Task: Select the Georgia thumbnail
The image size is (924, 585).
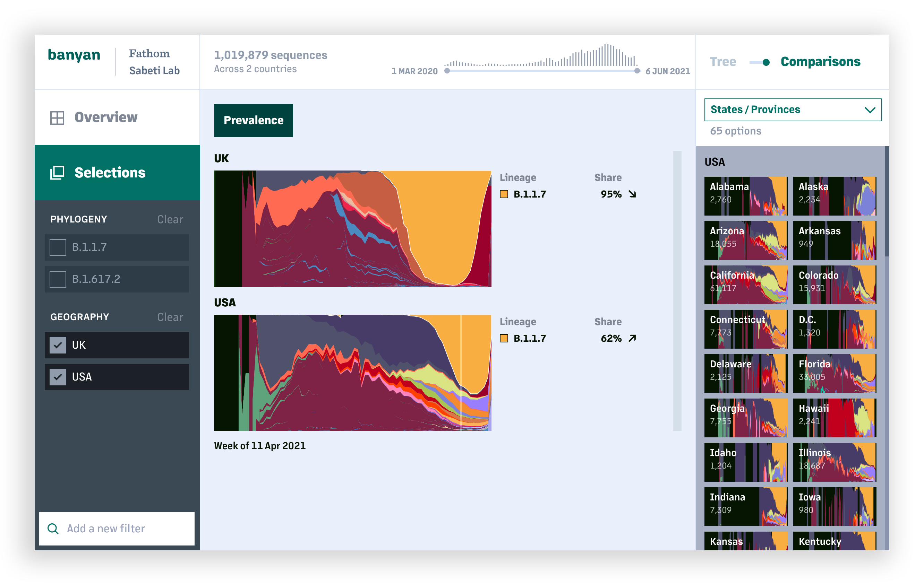Action: click(x=746, y=418)
